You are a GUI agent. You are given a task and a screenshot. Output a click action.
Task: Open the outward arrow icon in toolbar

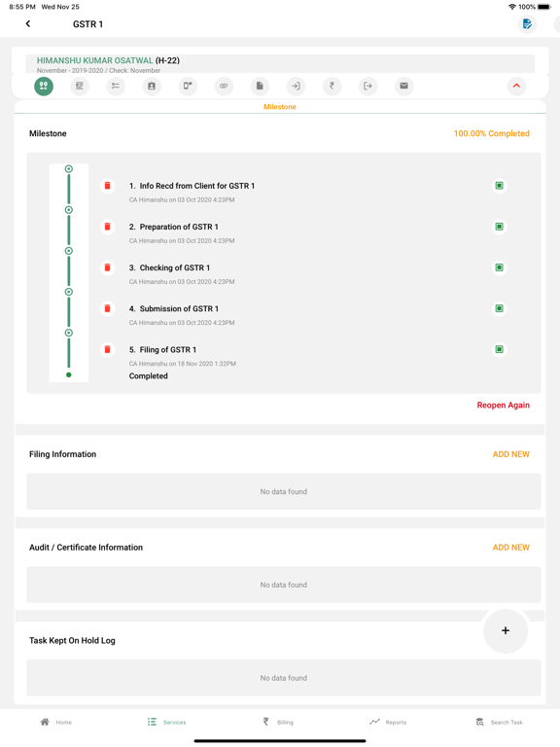pos(367,86)
